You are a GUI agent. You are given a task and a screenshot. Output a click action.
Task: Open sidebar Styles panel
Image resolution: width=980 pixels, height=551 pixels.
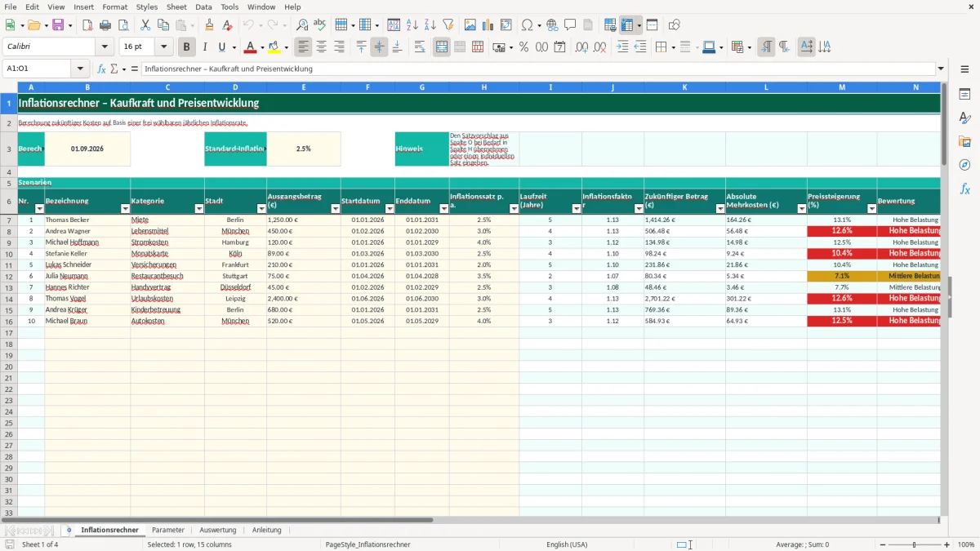point(964,118)
